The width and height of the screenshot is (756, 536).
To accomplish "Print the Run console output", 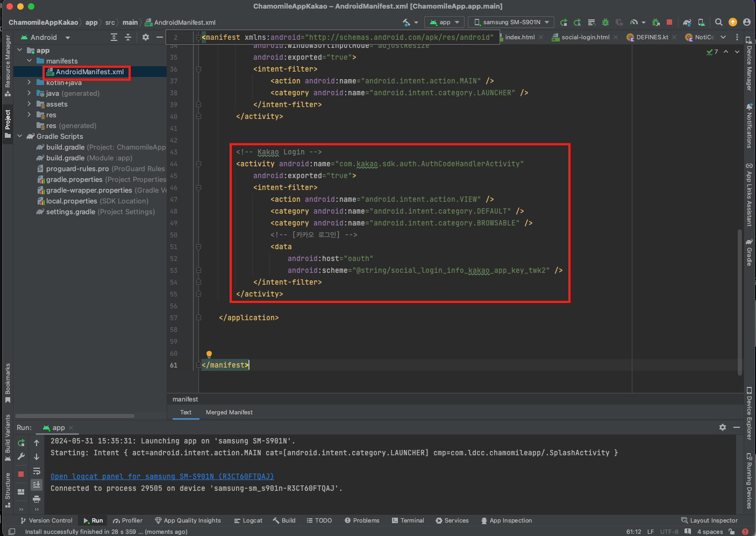I will coord(37,499).
